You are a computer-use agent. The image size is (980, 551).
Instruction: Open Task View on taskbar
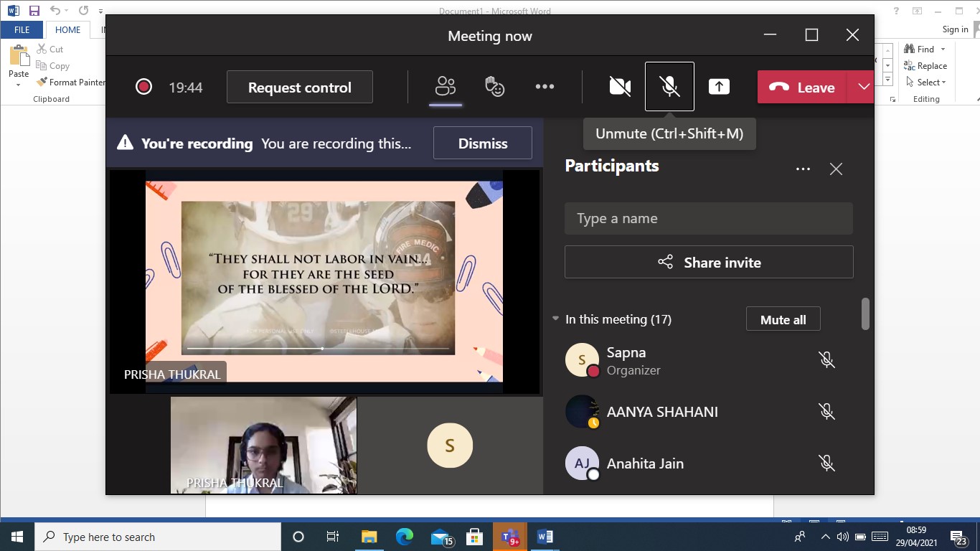pyautogui.click(x=333, y=537)
